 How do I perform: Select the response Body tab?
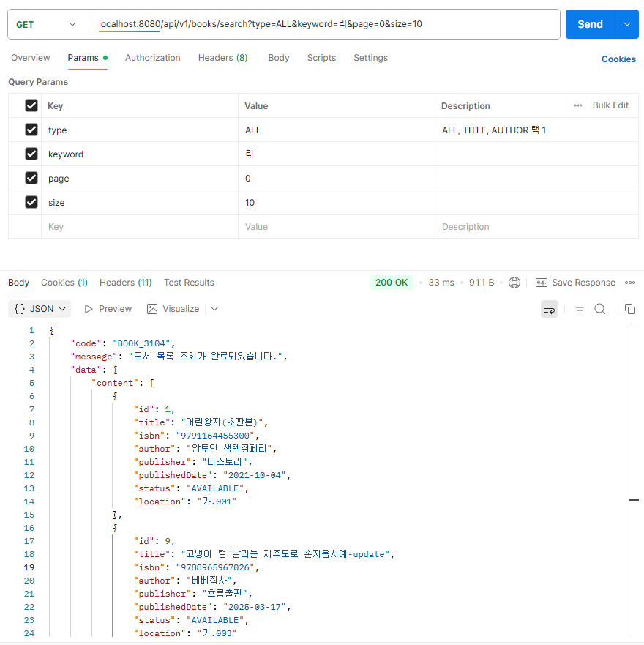click(x=18, y=283)
